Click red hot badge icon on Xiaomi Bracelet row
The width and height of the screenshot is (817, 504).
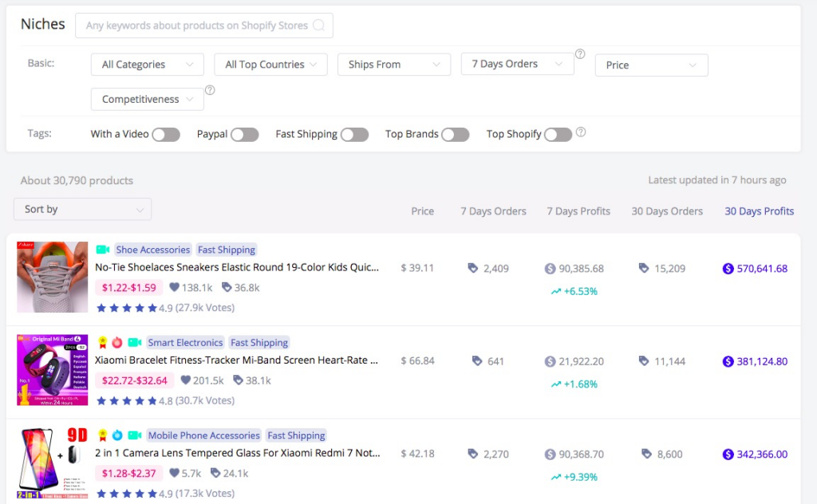[117, 342]
